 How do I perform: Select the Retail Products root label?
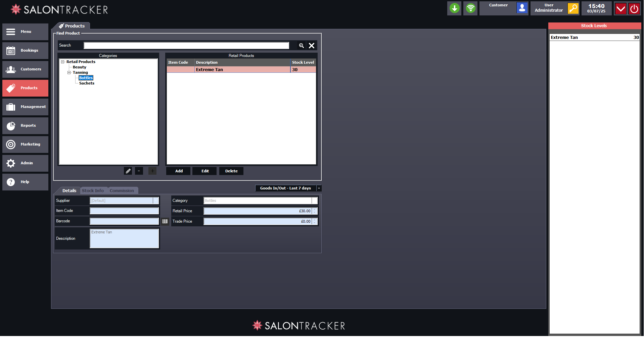81,62
